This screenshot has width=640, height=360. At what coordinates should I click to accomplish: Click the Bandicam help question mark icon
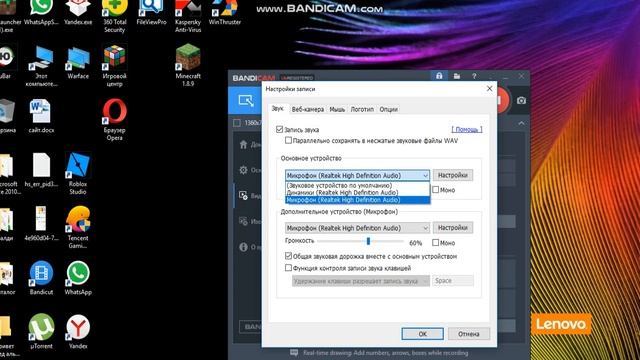[x=474, y=76]
